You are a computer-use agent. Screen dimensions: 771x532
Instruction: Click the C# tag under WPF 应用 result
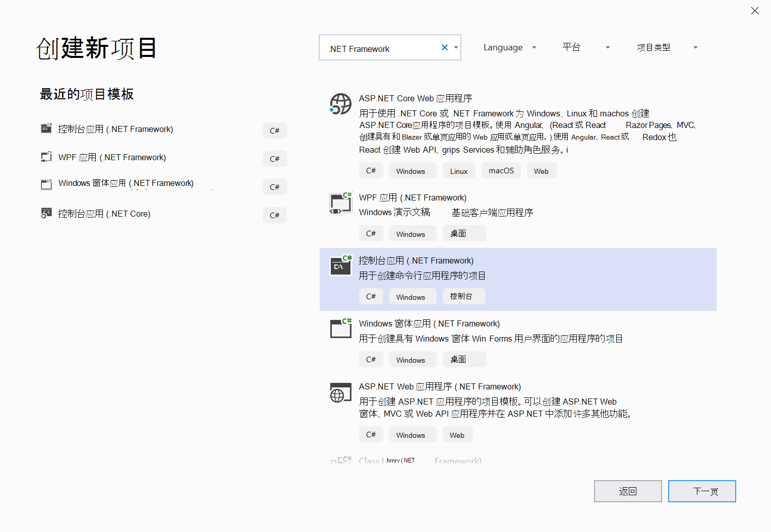coord(371,233)
